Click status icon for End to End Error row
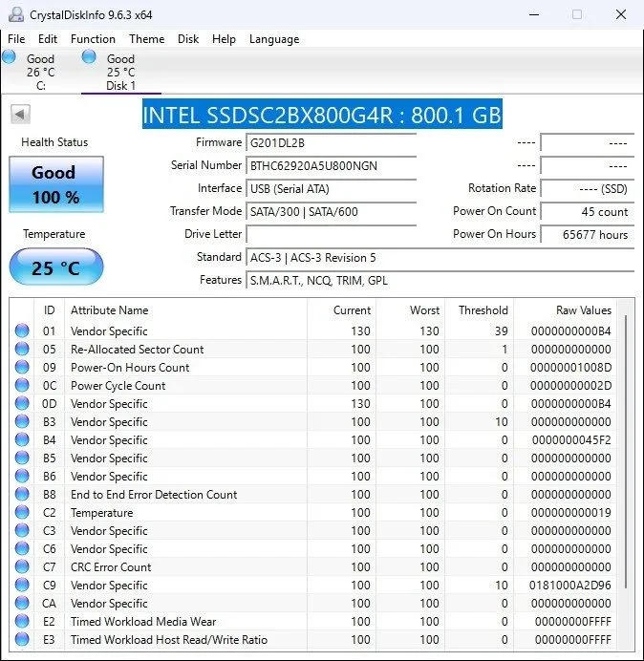Viewport: 644px width, 661px height. click(x=22, y=494)
